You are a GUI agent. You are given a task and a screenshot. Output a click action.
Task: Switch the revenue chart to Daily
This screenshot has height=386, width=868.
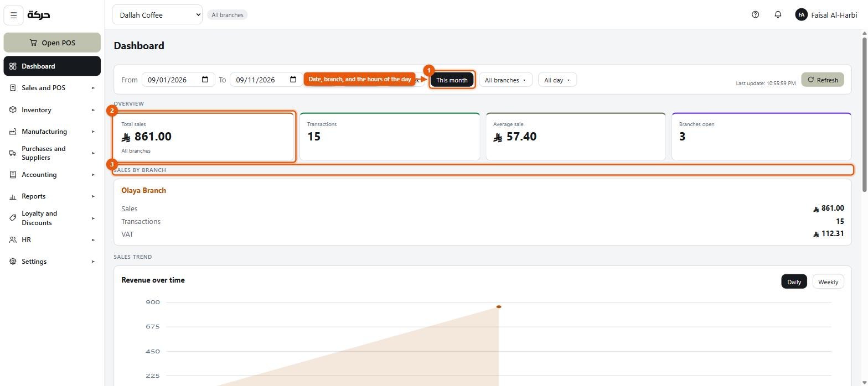tap(794, 282)
